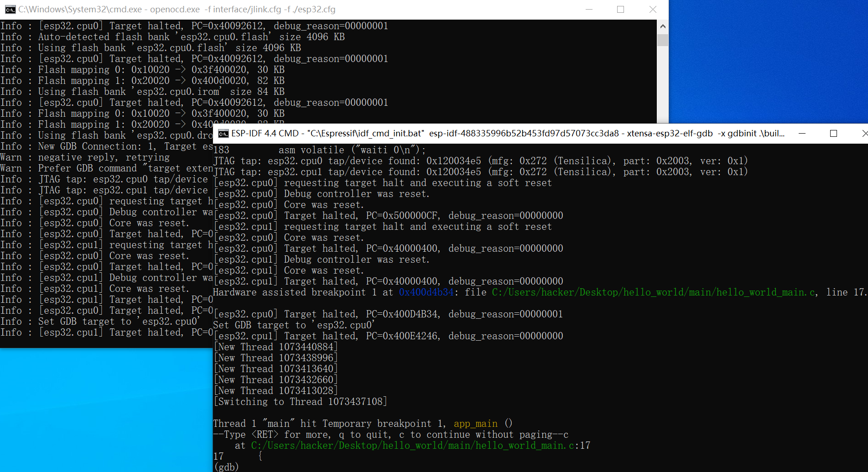Click 'PC=0x500000CF' target halted line

[389, 216]
